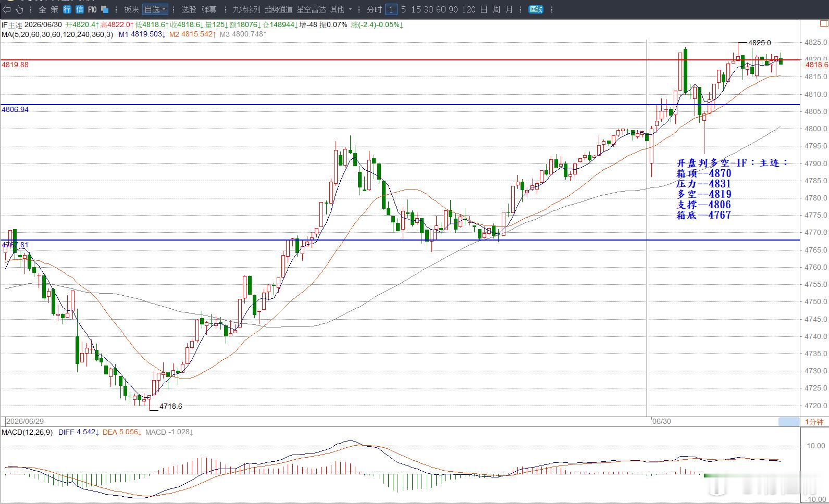Click the 高4822.0 high price
Screen dimensions: 829x504
[116, 25]
